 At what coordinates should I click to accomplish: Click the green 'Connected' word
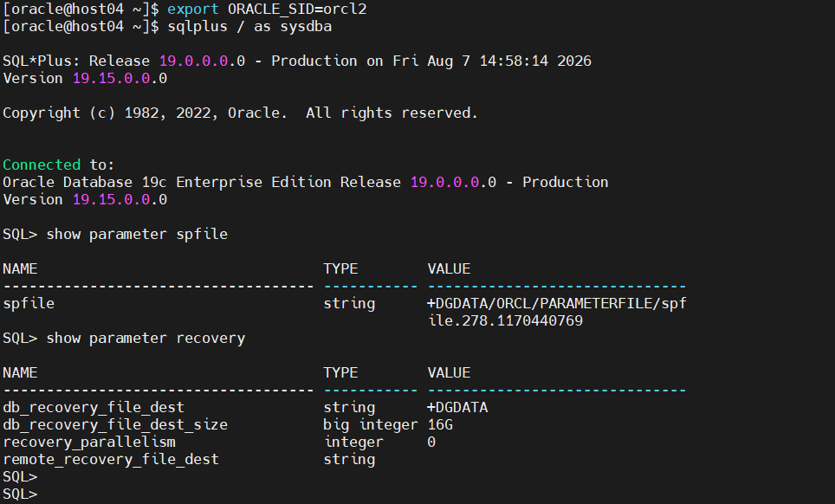pyautogui.click(x=42, y=165)
